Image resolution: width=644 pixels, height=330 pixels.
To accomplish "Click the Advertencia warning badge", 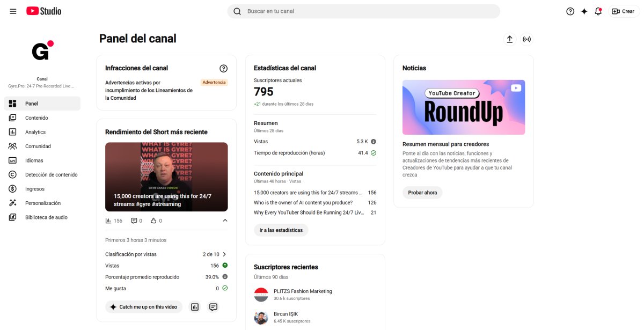I will point(214,83).
